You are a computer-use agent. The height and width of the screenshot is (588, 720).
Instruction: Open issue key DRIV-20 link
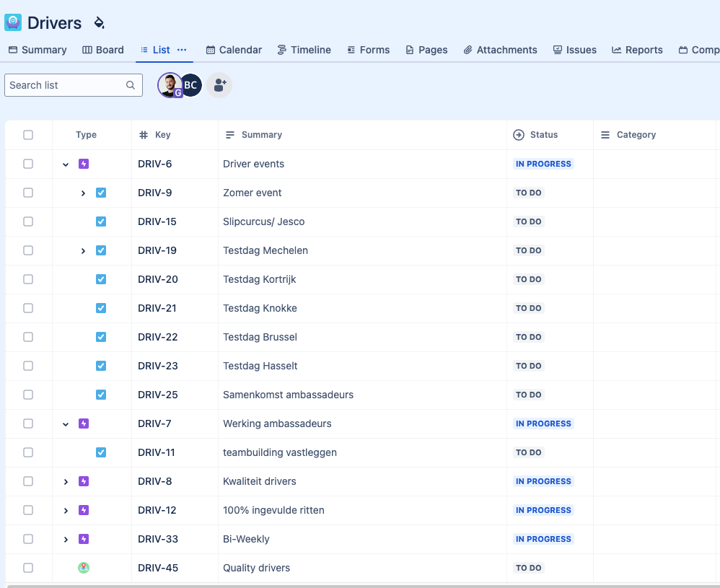(x=157, y=279)
